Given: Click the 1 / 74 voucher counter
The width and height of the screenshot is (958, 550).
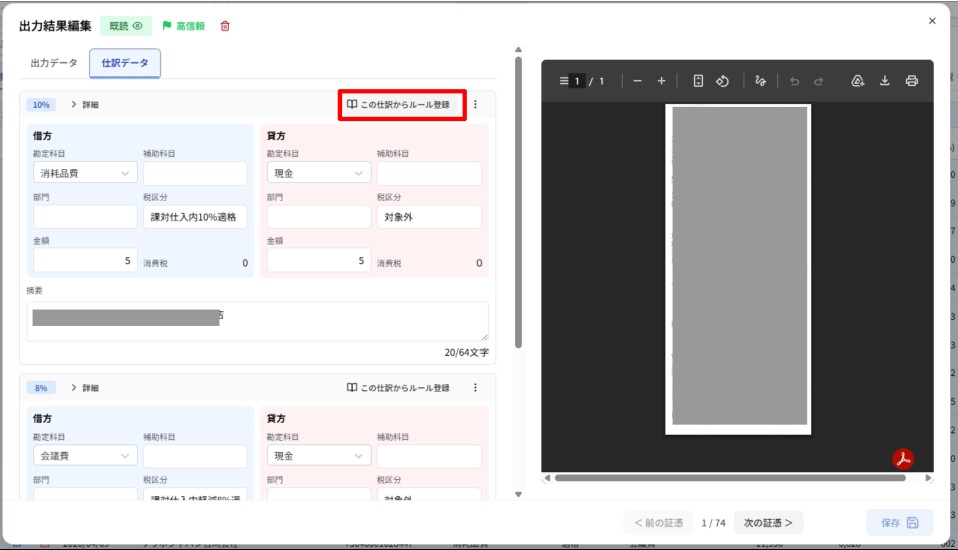Looking at the screenshot, I should coord(713,523).
